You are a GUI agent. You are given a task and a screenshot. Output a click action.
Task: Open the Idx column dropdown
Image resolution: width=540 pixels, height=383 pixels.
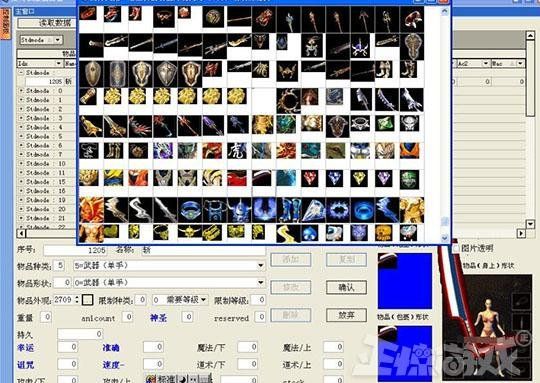pyautogui.click(x=59, y=63)
